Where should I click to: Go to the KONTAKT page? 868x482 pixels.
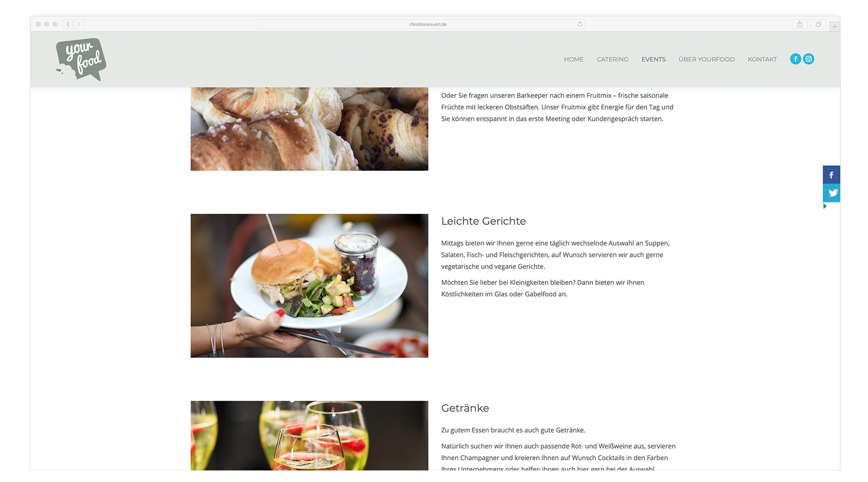coord(762,59)
